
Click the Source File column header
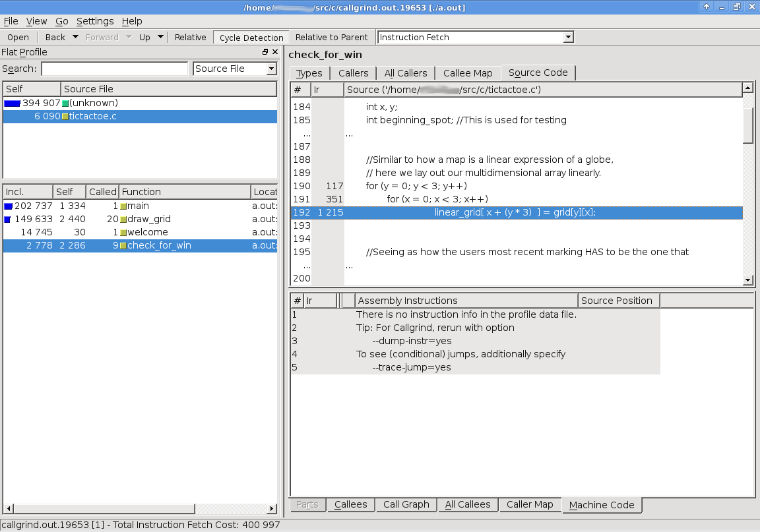tap(169, 89)
